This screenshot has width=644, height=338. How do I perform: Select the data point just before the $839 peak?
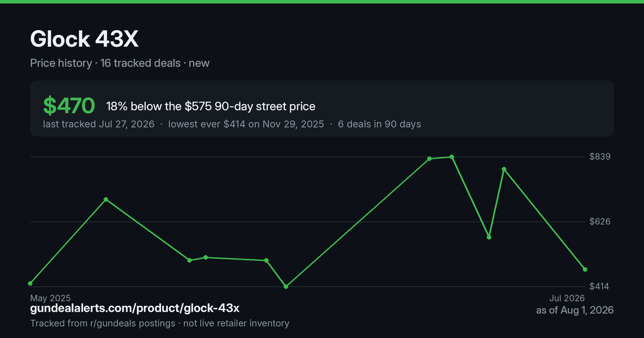coord(429,159)
